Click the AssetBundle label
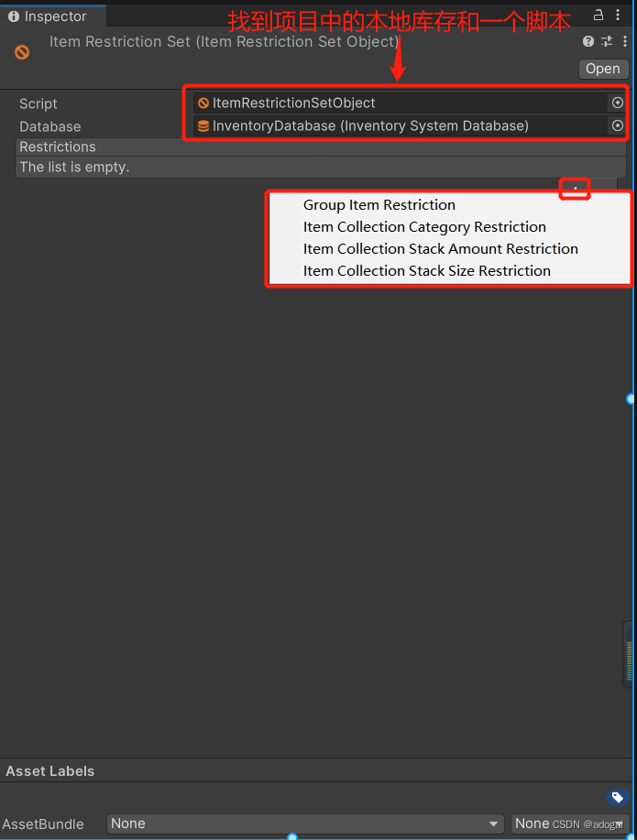637x840 pixels. click(x=43, y=824)
